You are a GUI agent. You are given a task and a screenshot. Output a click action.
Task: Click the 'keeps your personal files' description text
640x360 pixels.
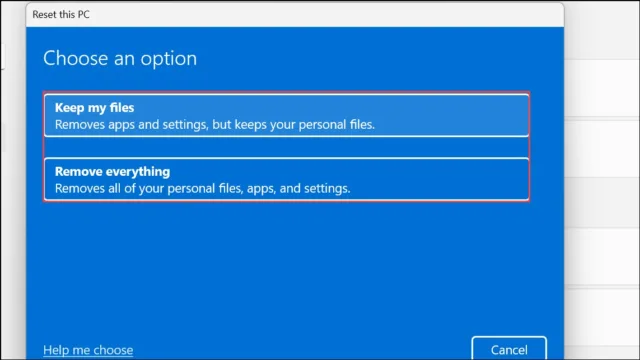pyautogui.click(x=215, y=124)
